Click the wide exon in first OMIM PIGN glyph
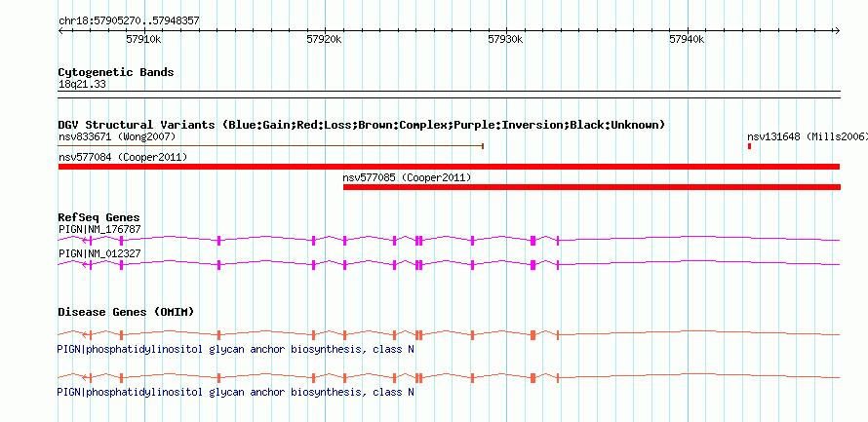 tap(533, 334)
